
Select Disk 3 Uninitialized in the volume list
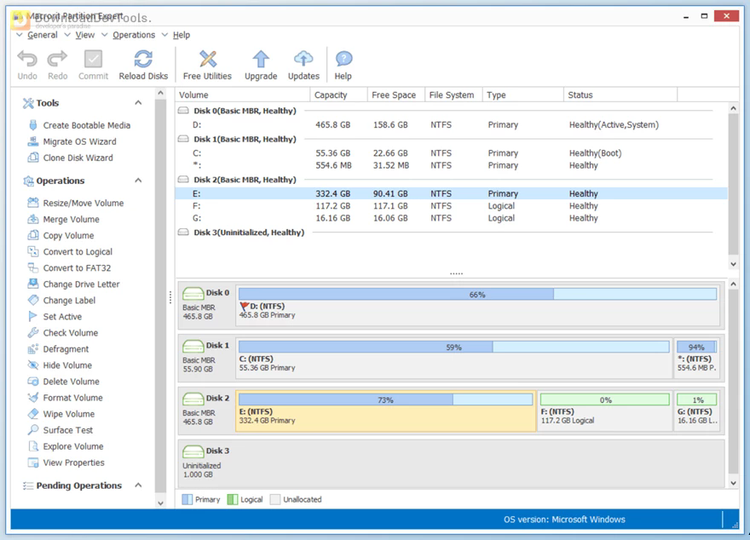coord(248,233)
